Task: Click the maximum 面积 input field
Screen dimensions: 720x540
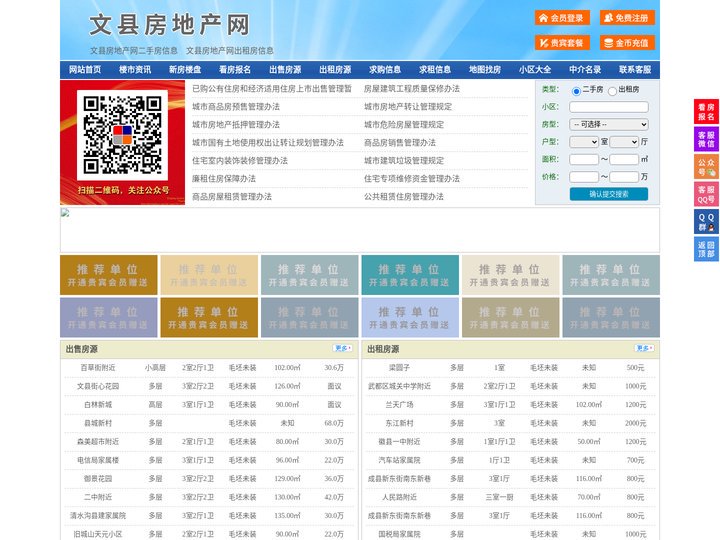Action: tap(624, 159)
